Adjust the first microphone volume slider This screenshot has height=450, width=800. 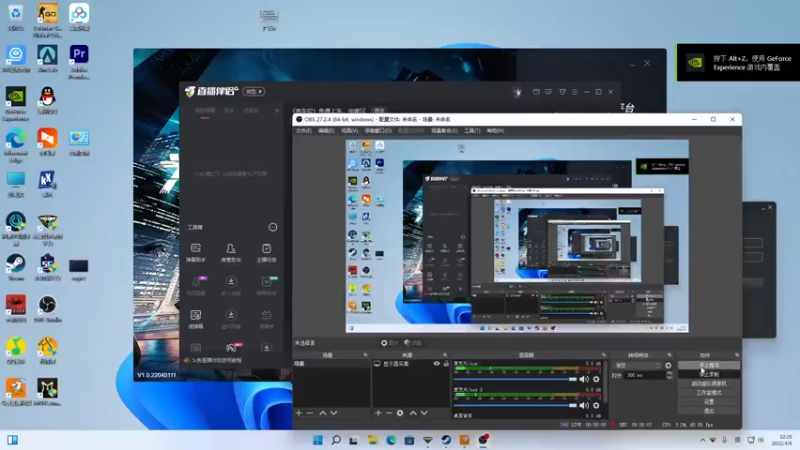(x=515, y=379)
